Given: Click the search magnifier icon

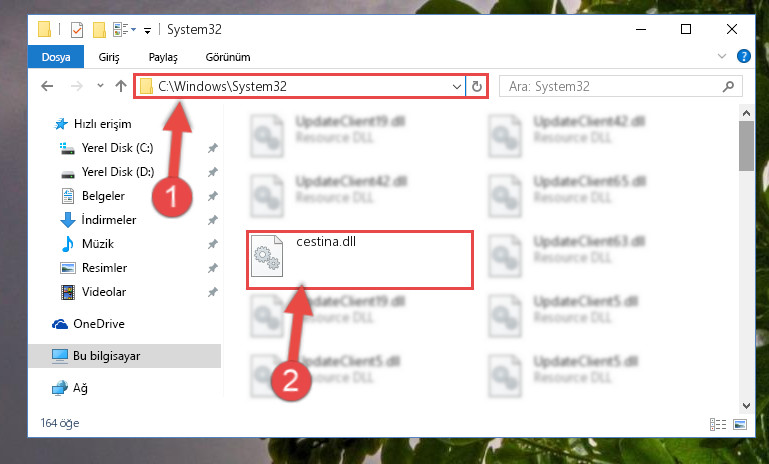Looking at the screenshot, I should pyautogui.click(x=728, y=87).
